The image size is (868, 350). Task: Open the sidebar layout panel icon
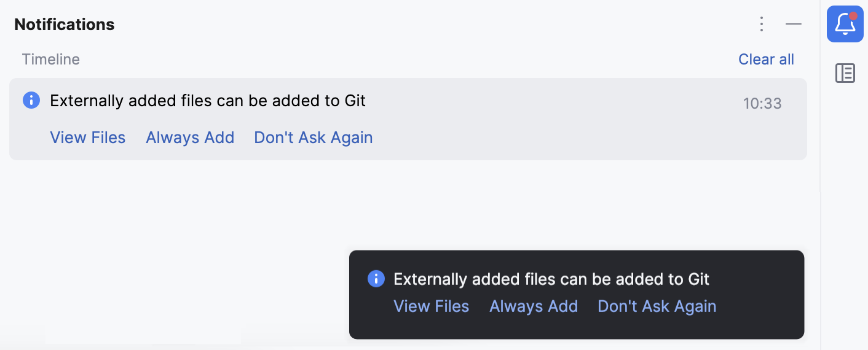(845, 73)
